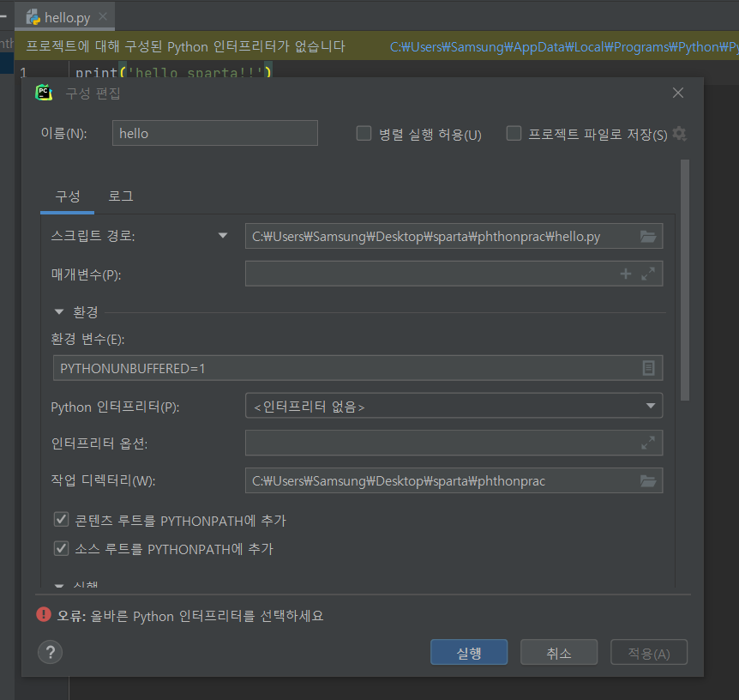
Task: Close the configuration edit dialog
Action: coord(678,93)
